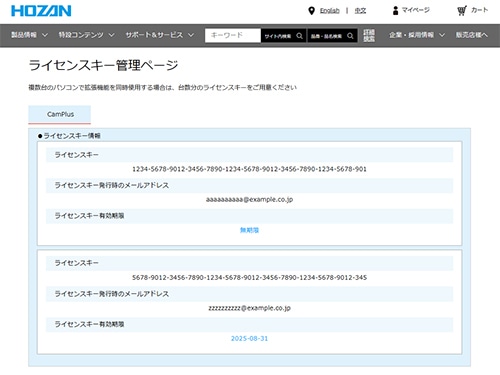500x375 pixels.
Task: Expand the 特設コンテンツ chevron
Action: click(112, 35)
